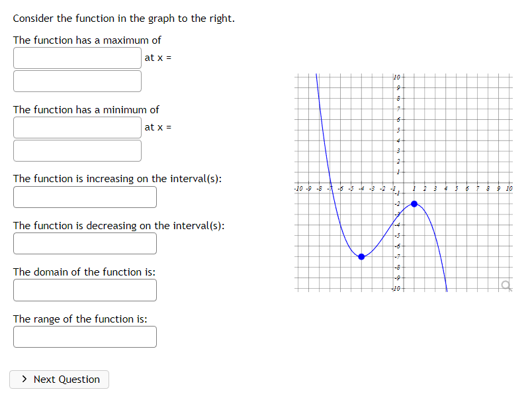Click the domain answer box
Screen dimensions: 532x406
coord(85,290)
